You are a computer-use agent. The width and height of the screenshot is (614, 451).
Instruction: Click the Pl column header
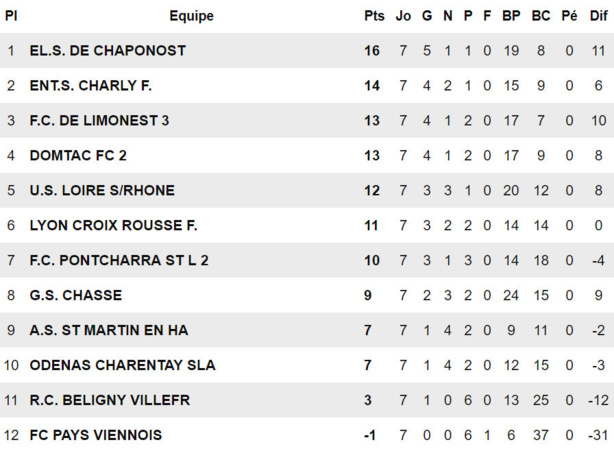[11, 16]
